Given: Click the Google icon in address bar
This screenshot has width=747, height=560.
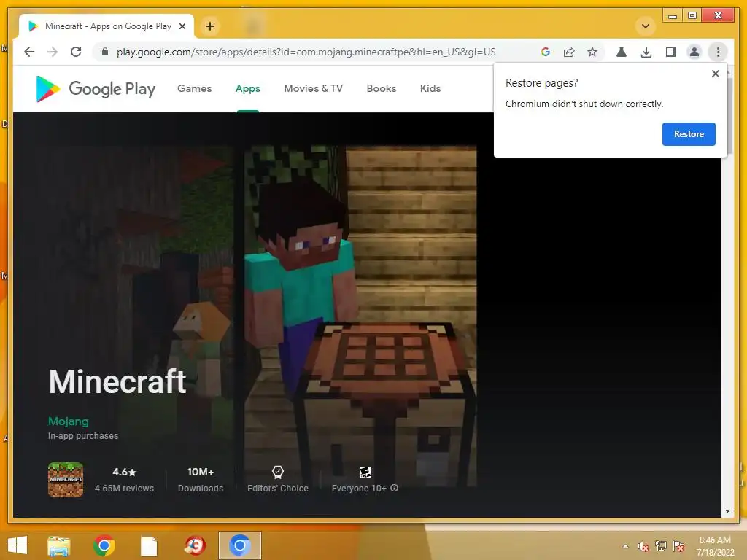Looking at the screenshot, I should 546,52.
